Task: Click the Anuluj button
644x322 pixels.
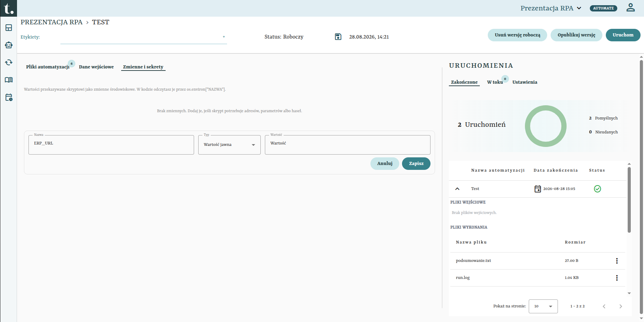Action: coord(385,164)
